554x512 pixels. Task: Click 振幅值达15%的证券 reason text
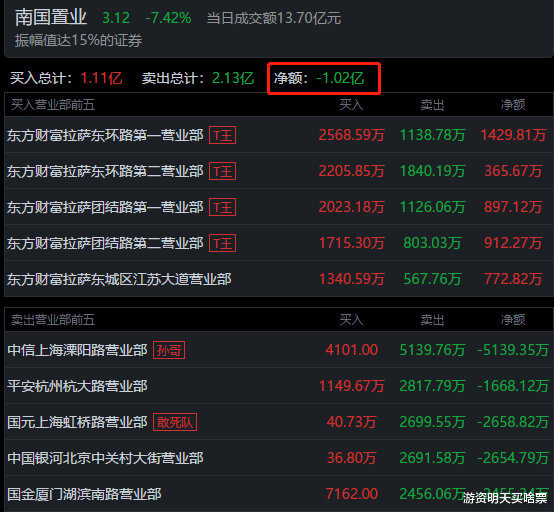(78, 40)
